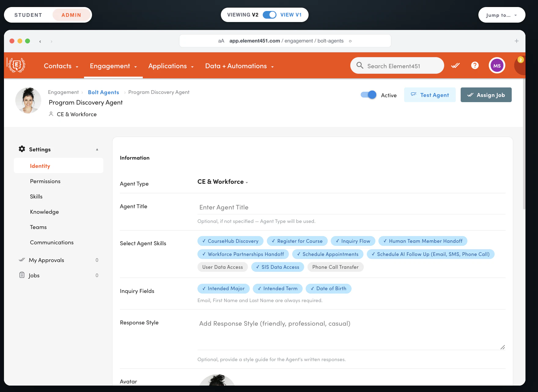This screenshot has width=538, height=392.
Task: Switch to the Student view
Action: click(x=28, y=15)
